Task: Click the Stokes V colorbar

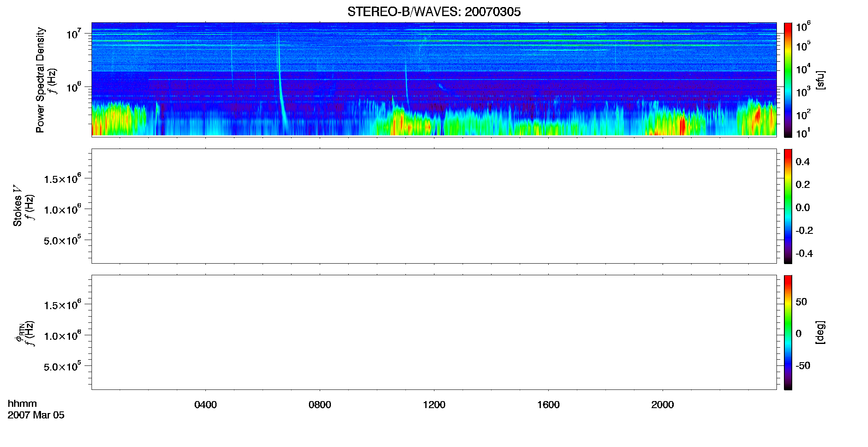Action: (x=788, y=206)
